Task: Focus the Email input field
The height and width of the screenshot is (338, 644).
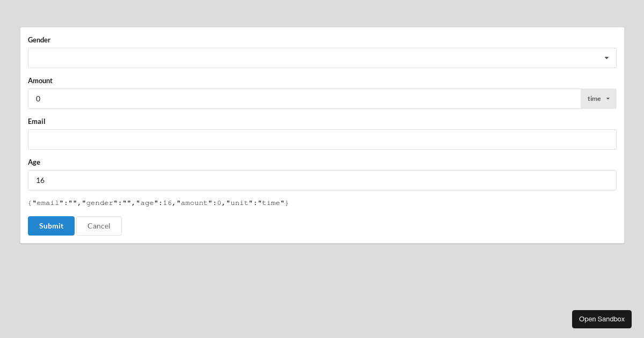Action: point(322,139)
